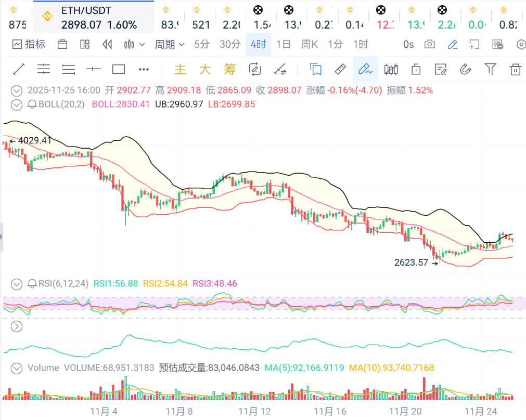Viewport: 526px width, 420px height.
Task: Select the ETH/USDT ticker at top
Action: (93, 17)
